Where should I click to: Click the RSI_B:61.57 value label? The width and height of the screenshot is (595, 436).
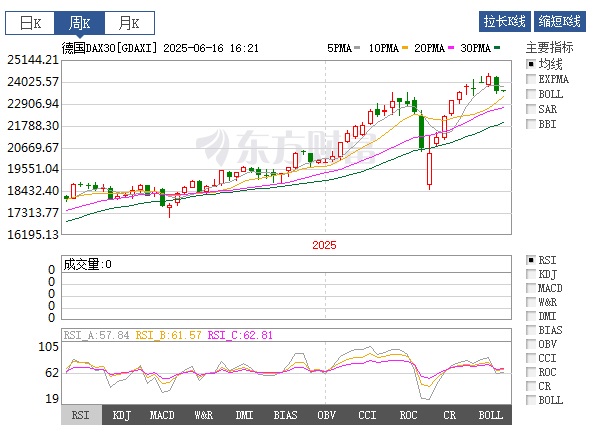click(168, 335)
